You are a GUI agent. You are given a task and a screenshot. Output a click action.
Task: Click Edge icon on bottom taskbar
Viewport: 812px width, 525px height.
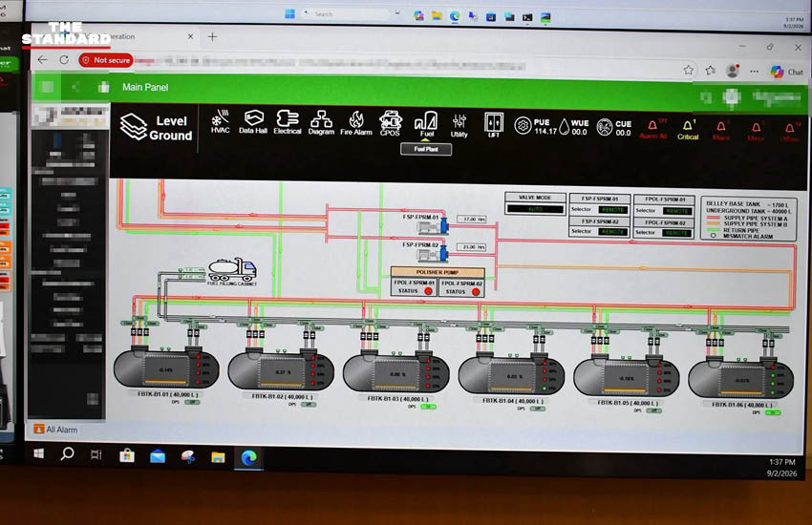tap(248, 458)
